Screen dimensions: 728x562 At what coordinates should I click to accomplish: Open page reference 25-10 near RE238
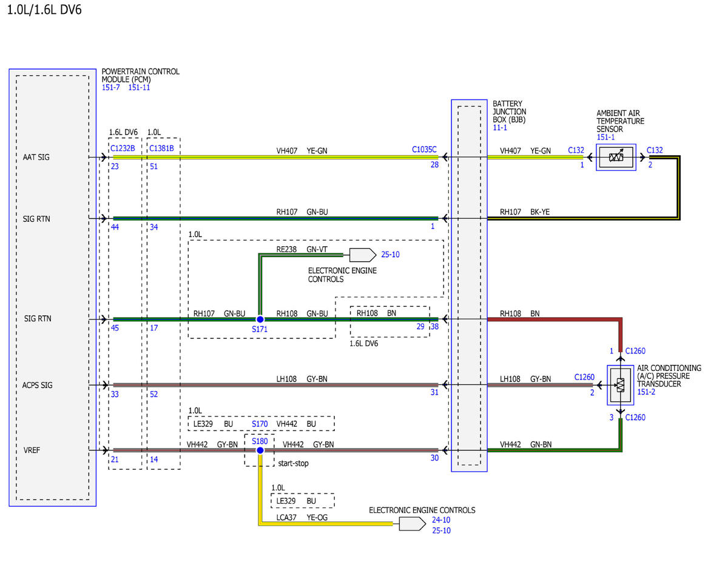coord(390,255)
